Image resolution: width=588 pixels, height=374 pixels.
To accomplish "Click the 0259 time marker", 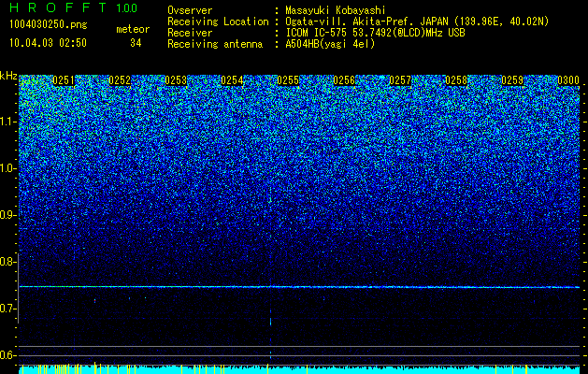I will point(512,80).
